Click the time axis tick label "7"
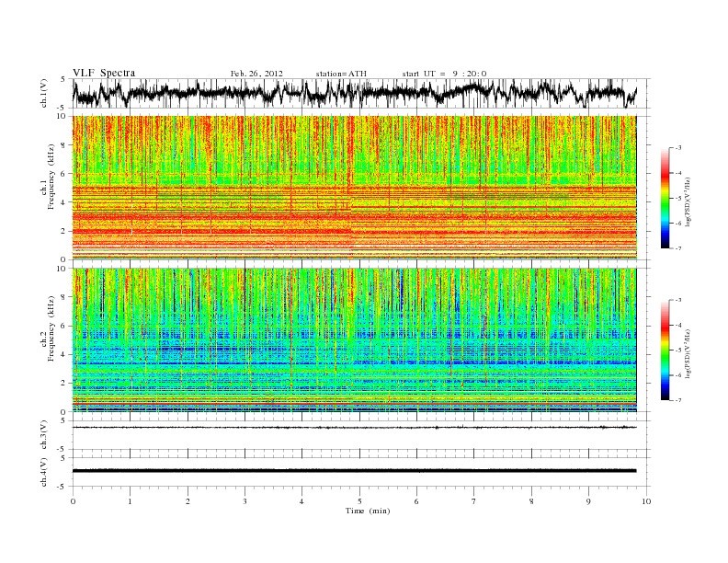Viewport: 728px width, 563px height. coord(474,501)
